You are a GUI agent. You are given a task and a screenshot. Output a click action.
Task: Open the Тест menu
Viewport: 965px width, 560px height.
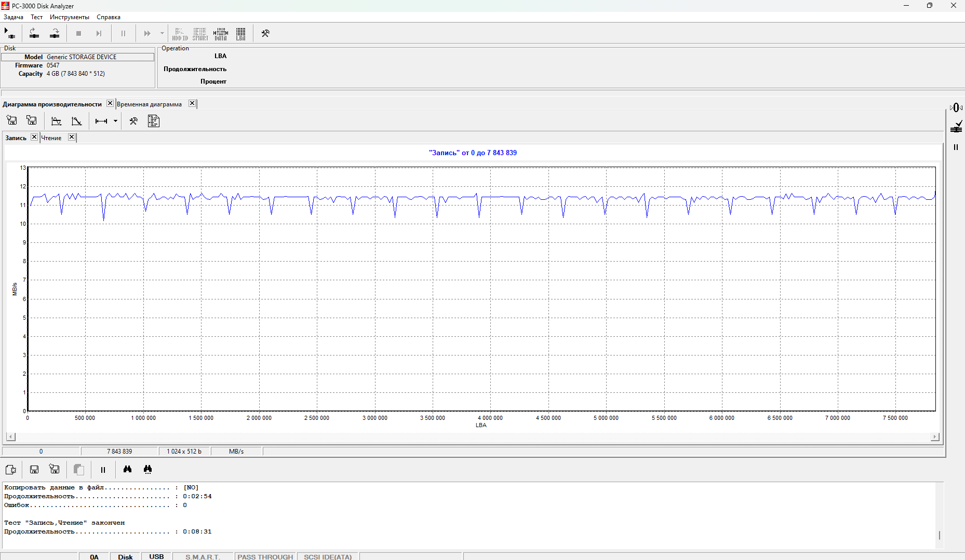(x=36, y=17)
